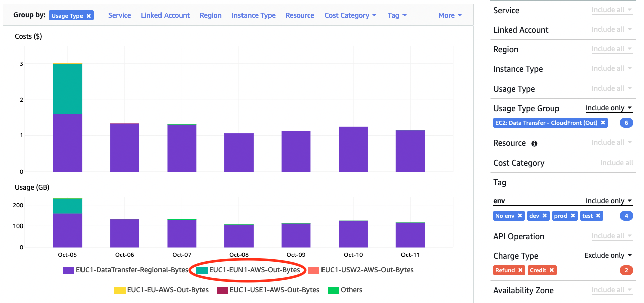644x303 pixels.
Task: Toggle the Others green legend swatch
Action: [333, 290]
